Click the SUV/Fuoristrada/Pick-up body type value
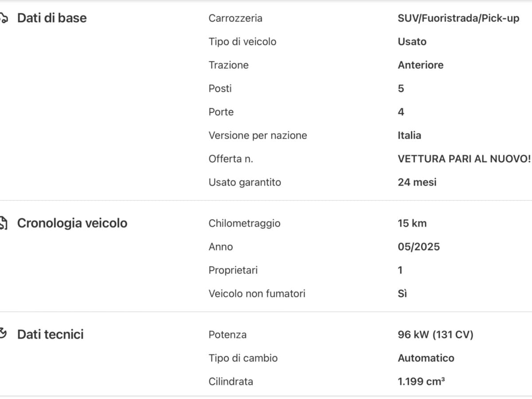 point(458,18)
